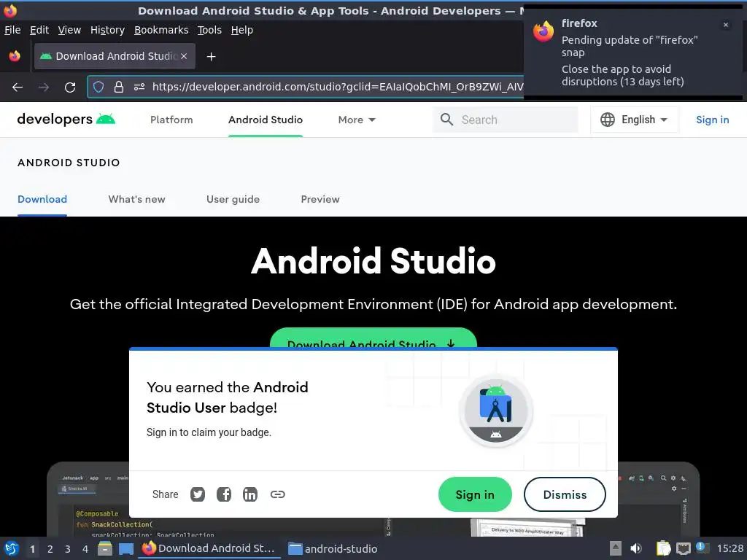Switch to the android-studio folder window
This screenshot has height=560, width=747.
tap(333, 548)
